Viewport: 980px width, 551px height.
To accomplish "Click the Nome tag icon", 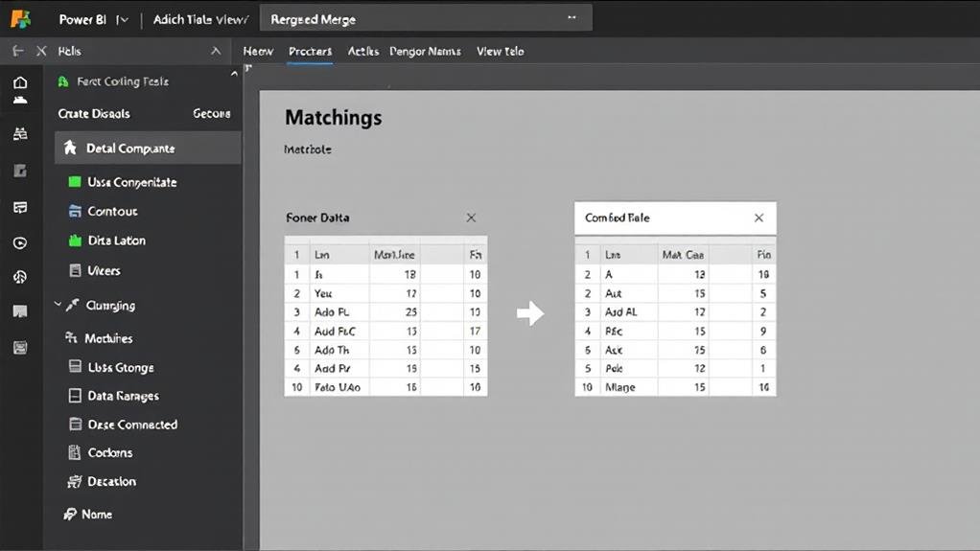I will click(70, 515).
